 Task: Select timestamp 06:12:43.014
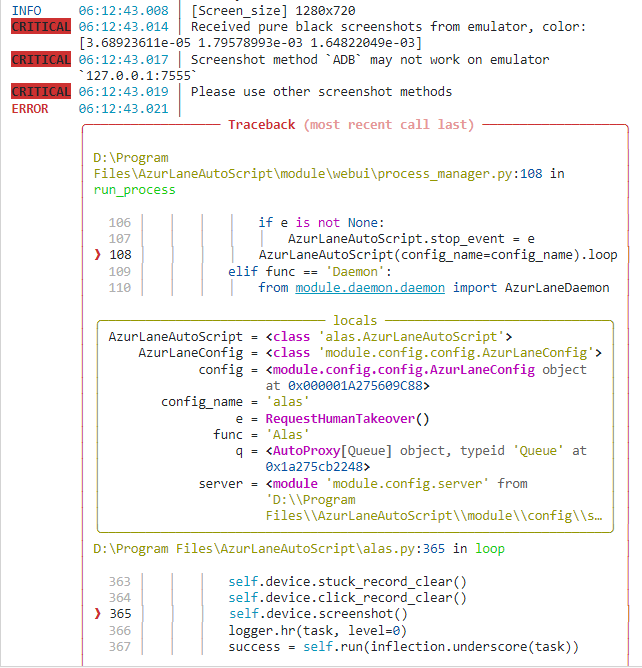coord(124,27)
